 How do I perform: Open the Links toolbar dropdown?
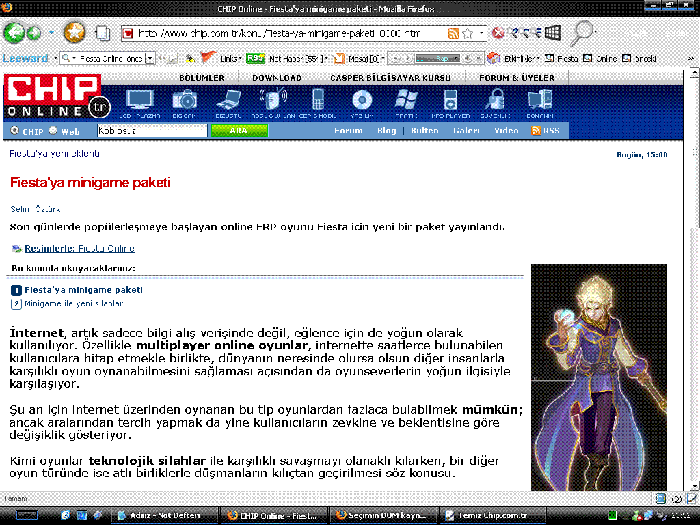[231, 58]
